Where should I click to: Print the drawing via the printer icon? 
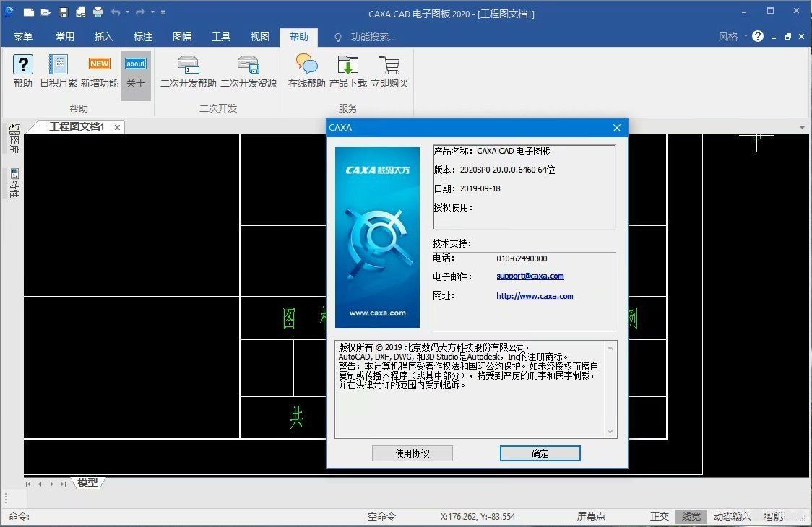tap(98, 12)
